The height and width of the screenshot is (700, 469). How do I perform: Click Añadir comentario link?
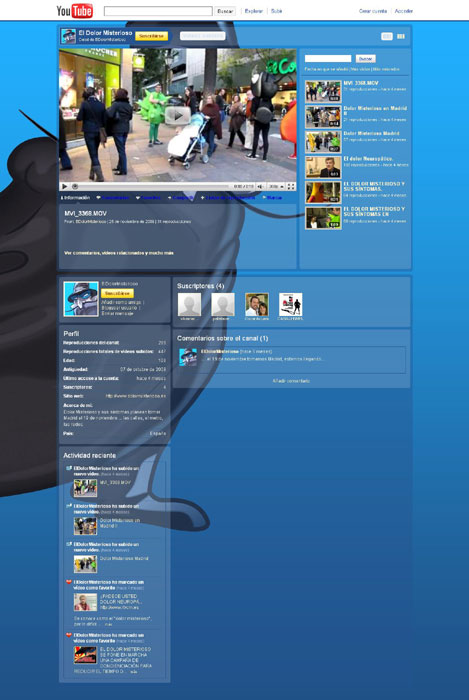[x=291, y=381]
